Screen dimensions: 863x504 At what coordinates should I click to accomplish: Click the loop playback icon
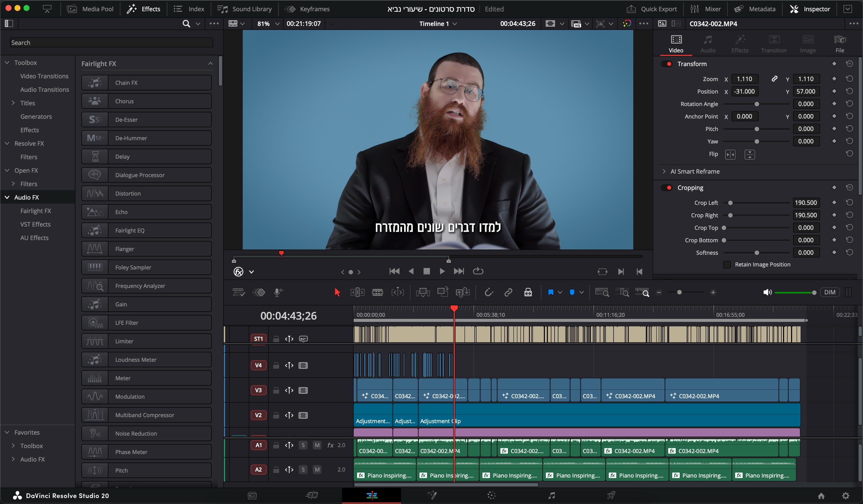(478, 271)
